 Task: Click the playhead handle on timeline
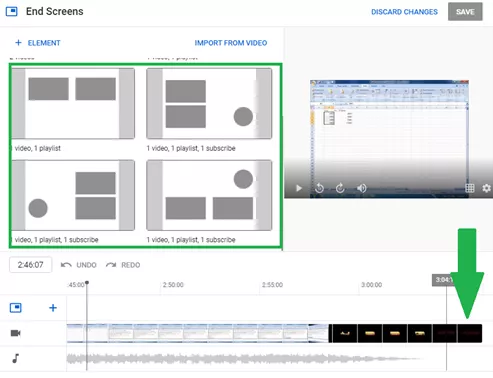(87, 283)
